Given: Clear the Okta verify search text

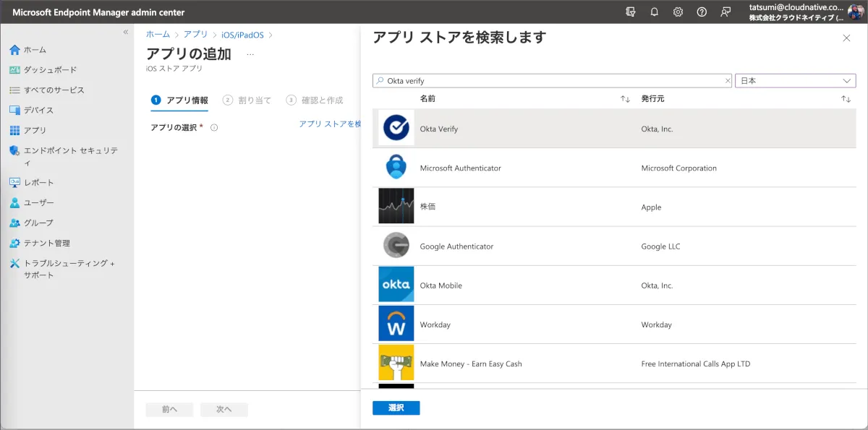Looking at the screenshot, I should tap(728, 81).
